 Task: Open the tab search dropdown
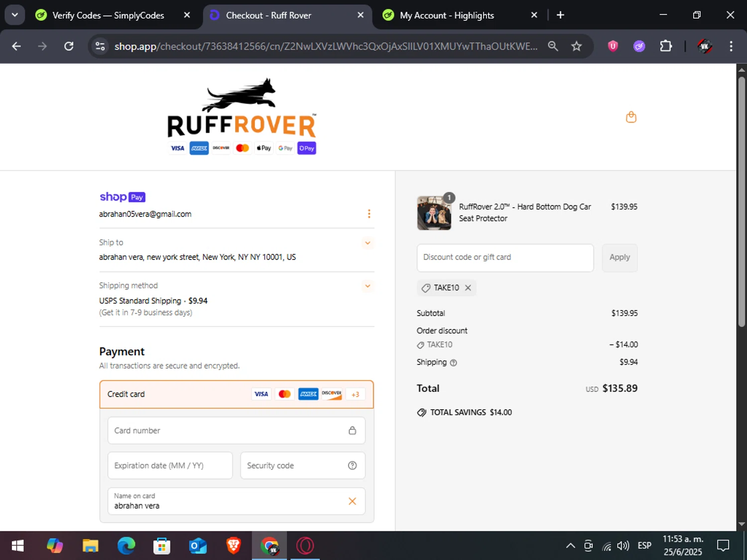pos(15,15)
